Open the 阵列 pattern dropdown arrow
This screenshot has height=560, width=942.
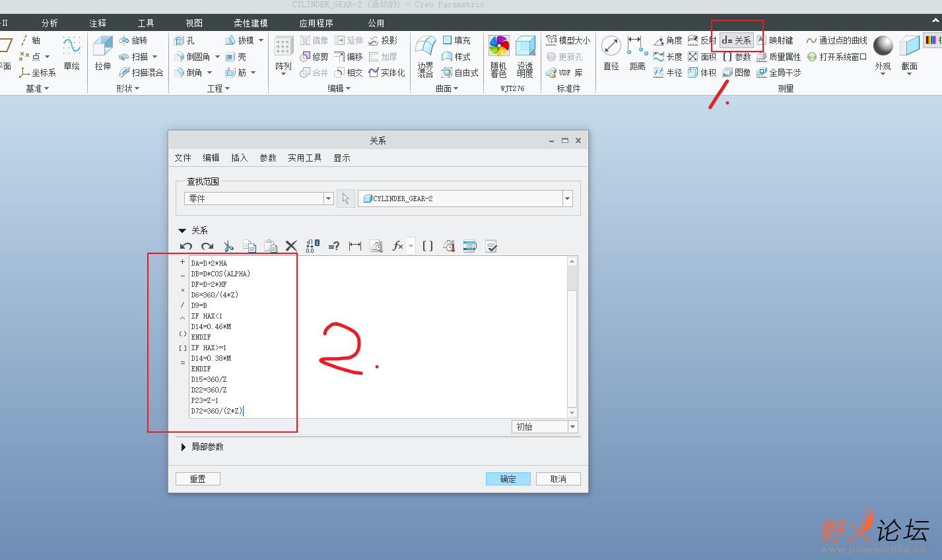(283, 74)
